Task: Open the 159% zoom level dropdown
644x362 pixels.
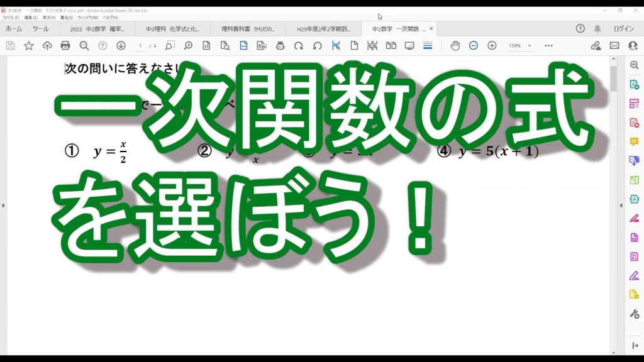Action: pyautogui.click(x=519, y=46)
